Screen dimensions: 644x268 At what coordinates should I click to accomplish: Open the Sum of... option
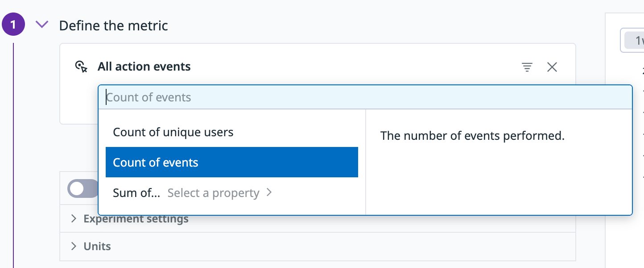[136, 193]
